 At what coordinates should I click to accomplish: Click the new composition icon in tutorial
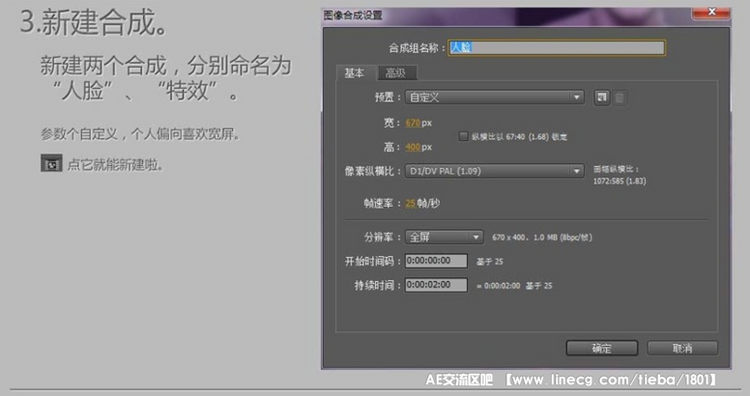click(x=51, y=163)
